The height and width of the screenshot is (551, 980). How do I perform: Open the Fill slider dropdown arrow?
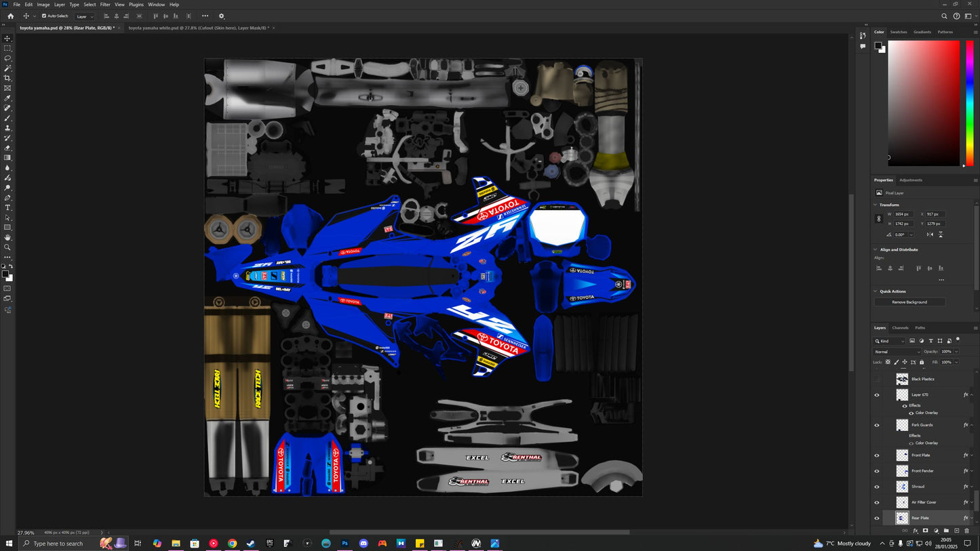click(956, 362)
